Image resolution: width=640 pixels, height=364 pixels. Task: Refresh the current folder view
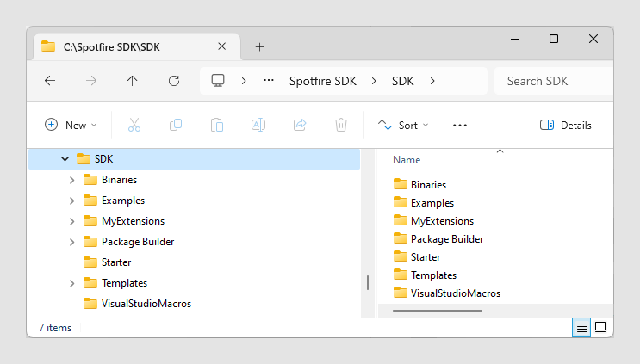pos(174,81)
